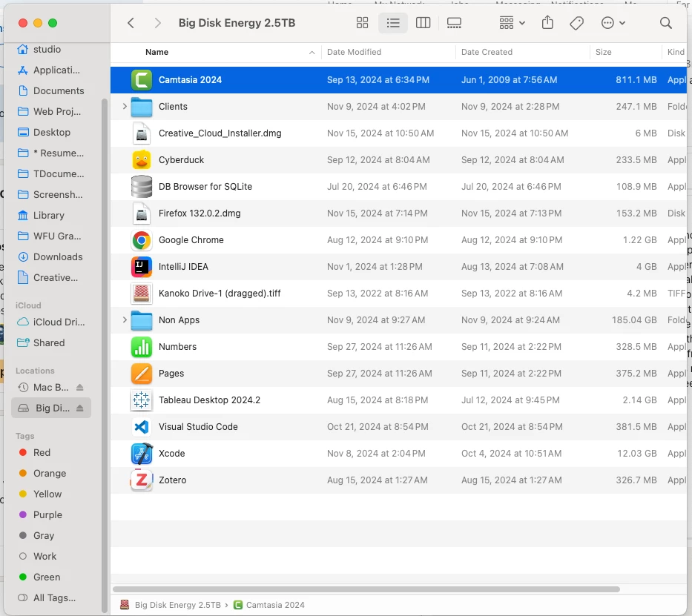This screenshot has height=616, width=692.
Task: Select the Cyberduck app icon
Action: pos(142,159)
